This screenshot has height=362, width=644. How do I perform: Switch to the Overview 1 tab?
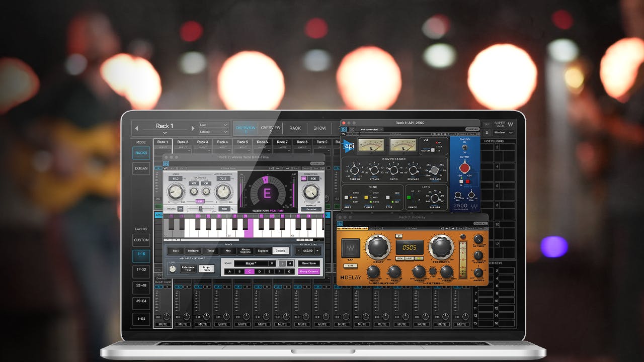(246, 129)
